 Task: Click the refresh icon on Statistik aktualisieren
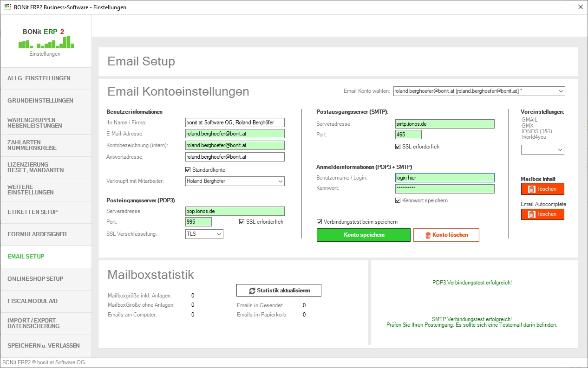click(252, 291)
